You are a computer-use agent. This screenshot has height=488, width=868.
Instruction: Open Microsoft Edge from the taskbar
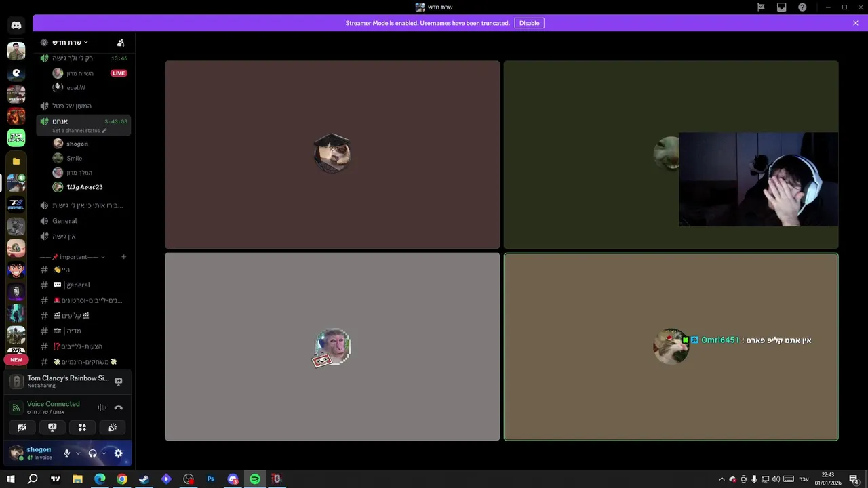tap(100, 479)
